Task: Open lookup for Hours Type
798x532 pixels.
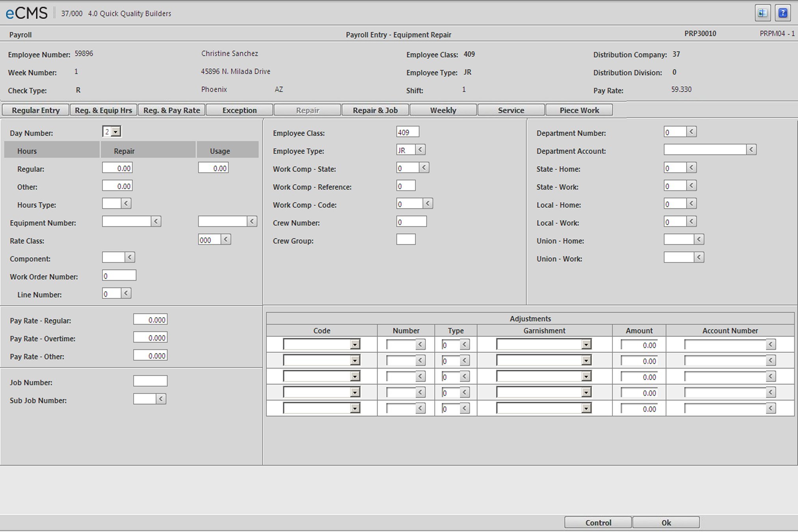Action: tap(126, 204)
